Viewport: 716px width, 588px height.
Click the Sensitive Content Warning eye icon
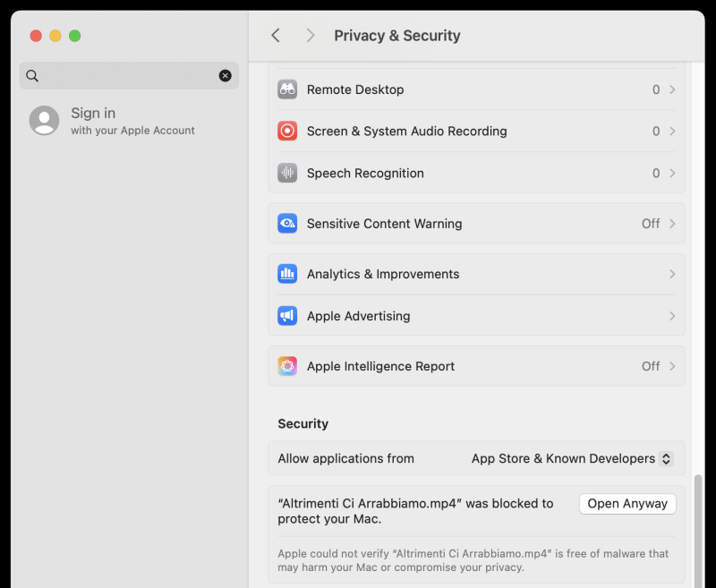point(287,224)
